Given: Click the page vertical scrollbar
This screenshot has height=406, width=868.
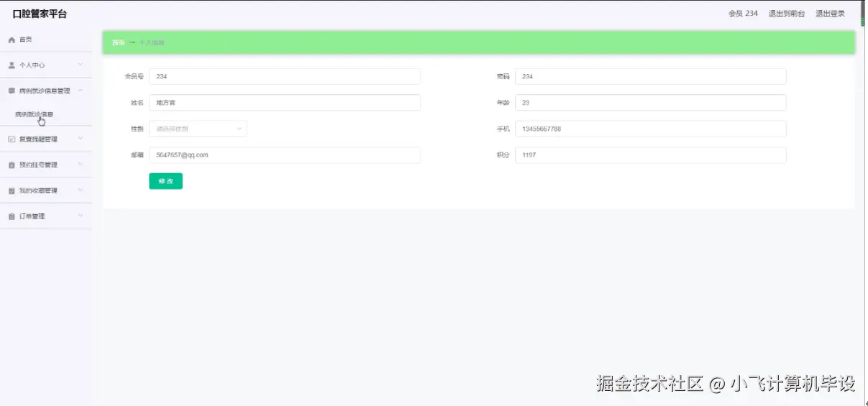Looking at the screenshot, I should (x=863, y=13).
